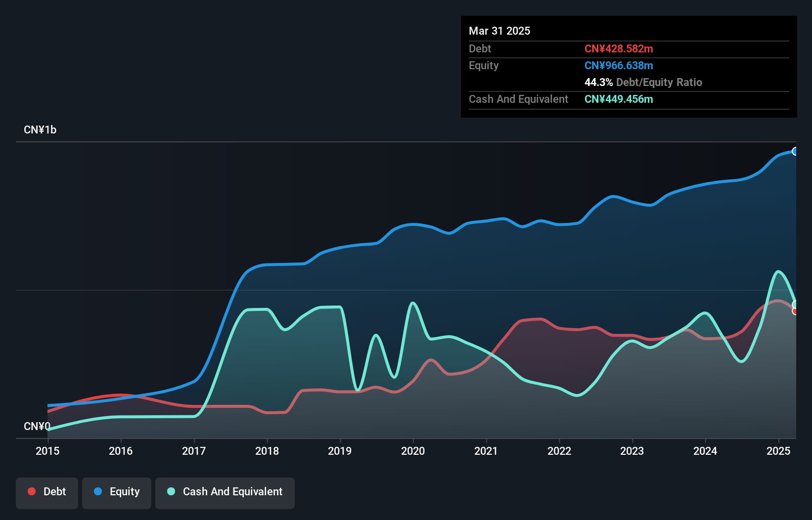Click the Debt value CN¥428.582m in tooltip
Viewport: 812px width, 520px height.
coord(619,48)
